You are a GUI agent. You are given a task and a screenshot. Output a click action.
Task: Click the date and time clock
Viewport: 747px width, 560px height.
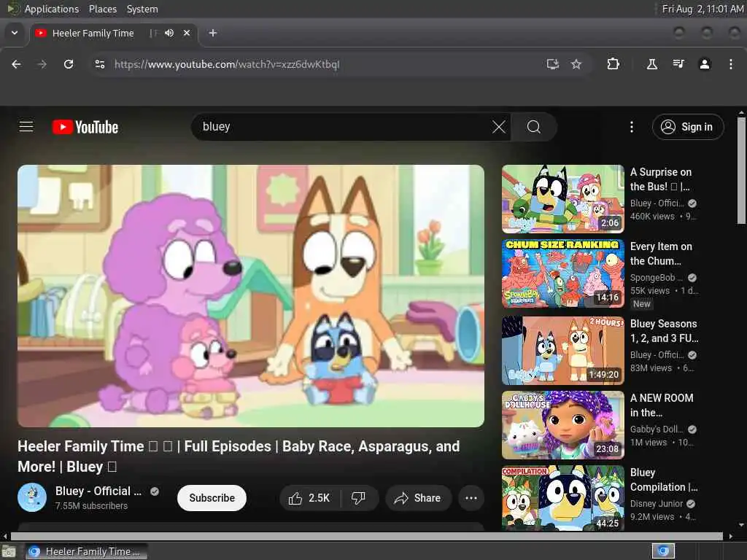coord(703,9)
